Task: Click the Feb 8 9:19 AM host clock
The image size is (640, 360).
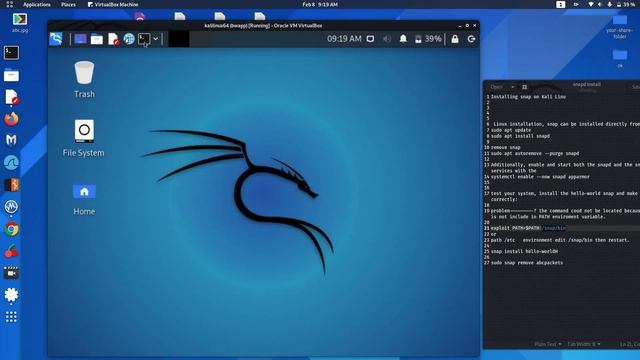Action: 320,4
